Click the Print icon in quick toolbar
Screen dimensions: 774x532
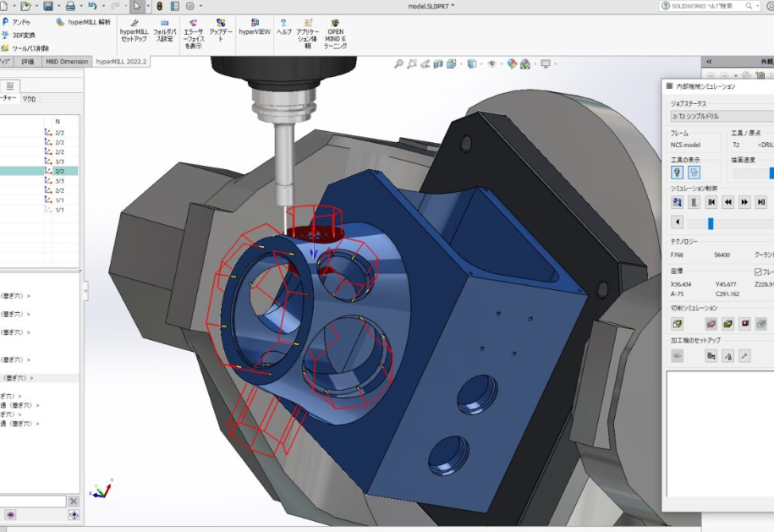coord(70,6)
